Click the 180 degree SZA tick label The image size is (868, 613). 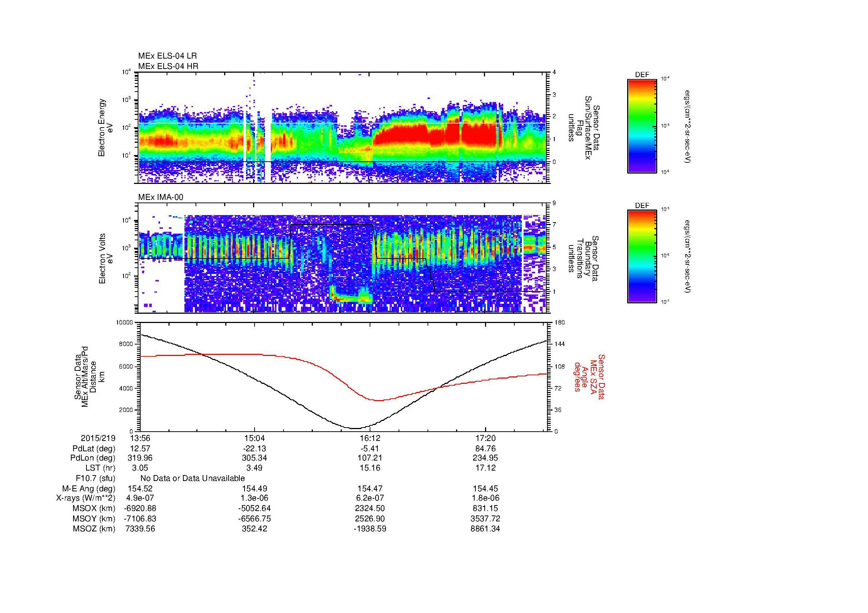coord(560,323)
